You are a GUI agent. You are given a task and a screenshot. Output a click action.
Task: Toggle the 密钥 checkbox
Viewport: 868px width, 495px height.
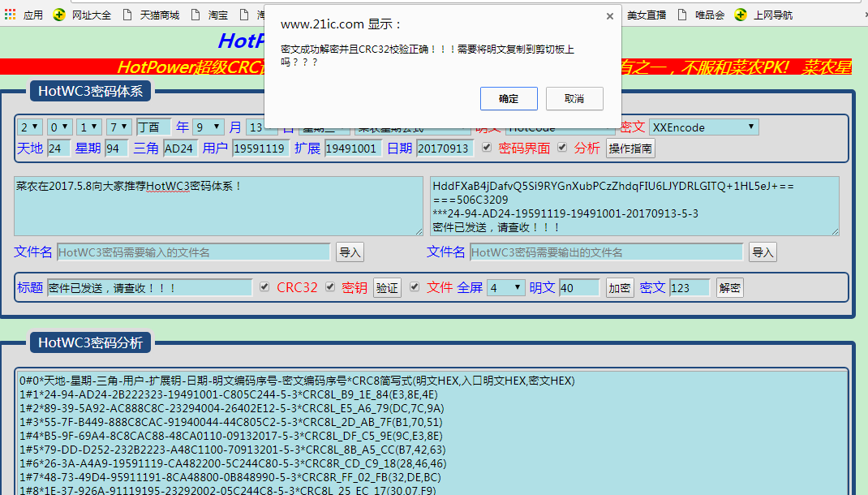point(330,286)
